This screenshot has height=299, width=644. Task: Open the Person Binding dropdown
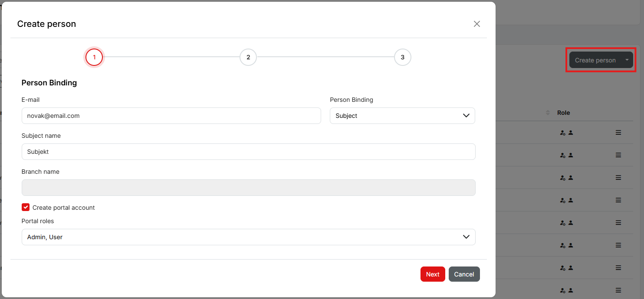click(402, 116)
